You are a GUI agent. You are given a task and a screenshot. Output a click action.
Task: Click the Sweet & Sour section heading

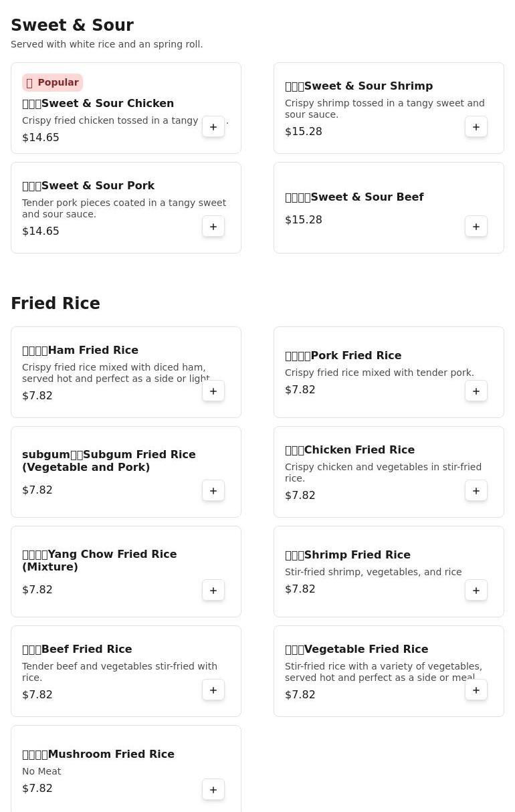(72, 25)
